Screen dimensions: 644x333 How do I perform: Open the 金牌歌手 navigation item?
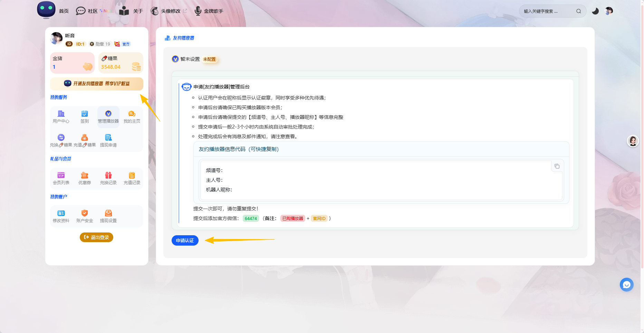(213, 11)
